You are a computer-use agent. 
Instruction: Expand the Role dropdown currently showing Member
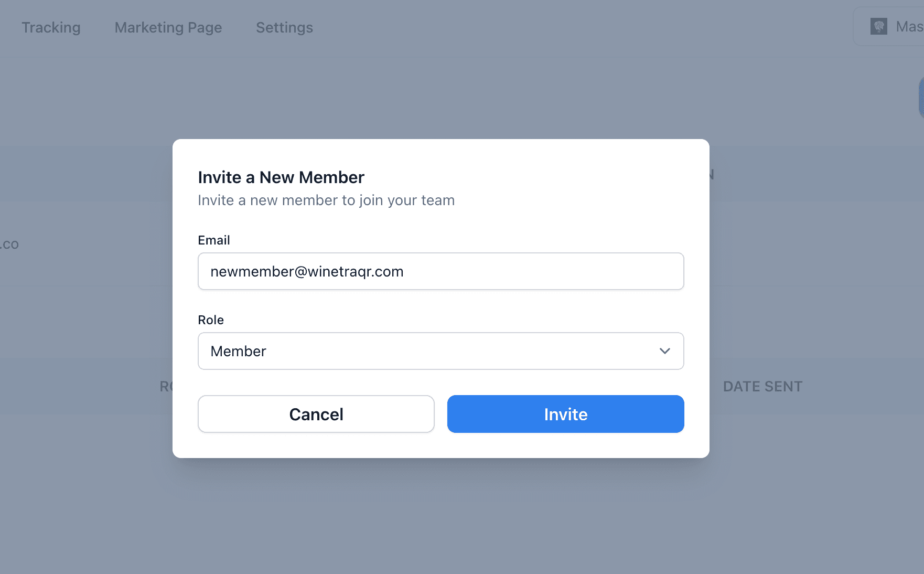click(x=440, y=351)
